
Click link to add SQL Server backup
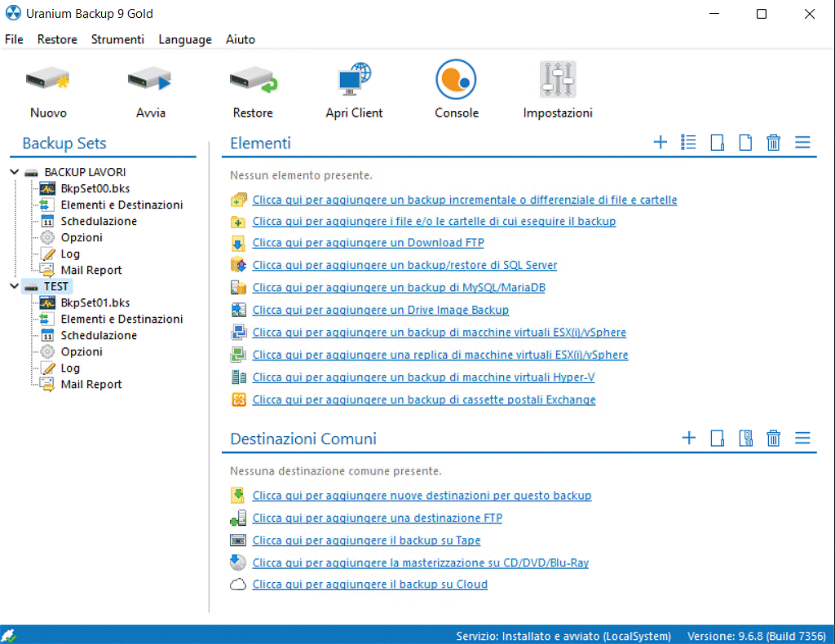coord(404,265)
